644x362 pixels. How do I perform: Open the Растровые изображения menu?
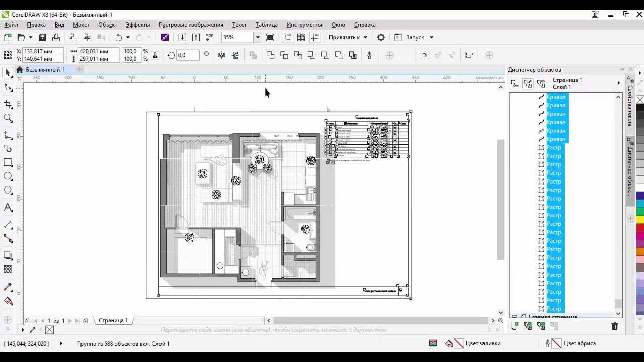[x=191, y=24]
